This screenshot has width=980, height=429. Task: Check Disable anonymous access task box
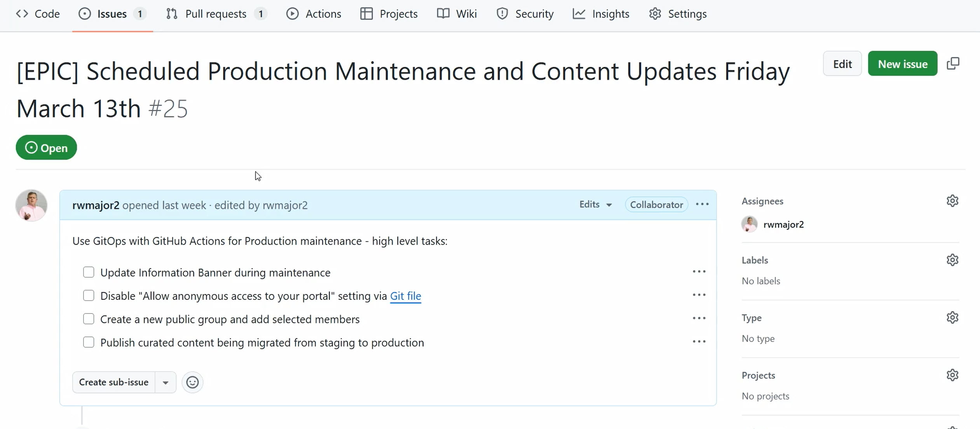(89, 296)
